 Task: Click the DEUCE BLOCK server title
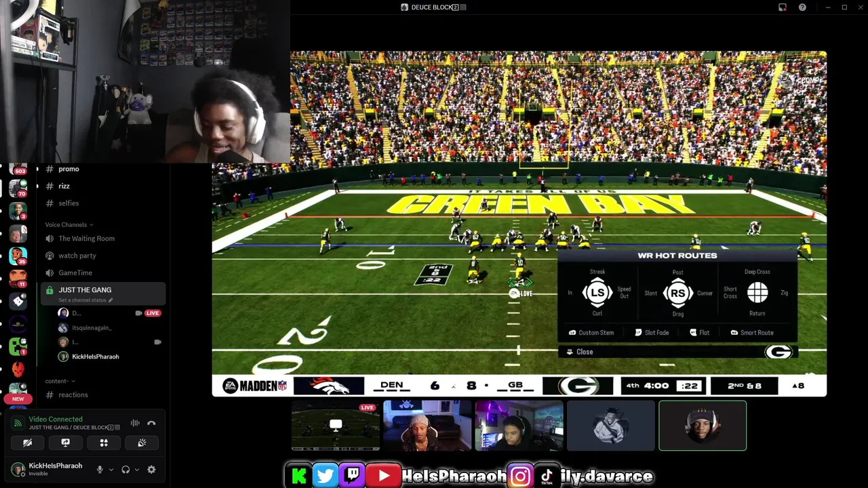point(434,7)
